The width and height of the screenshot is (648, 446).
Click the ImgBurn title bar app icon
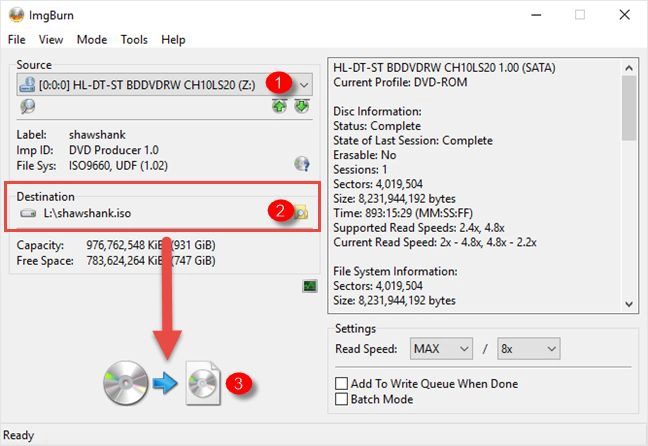pyautogui.click(x=17, y=15)
